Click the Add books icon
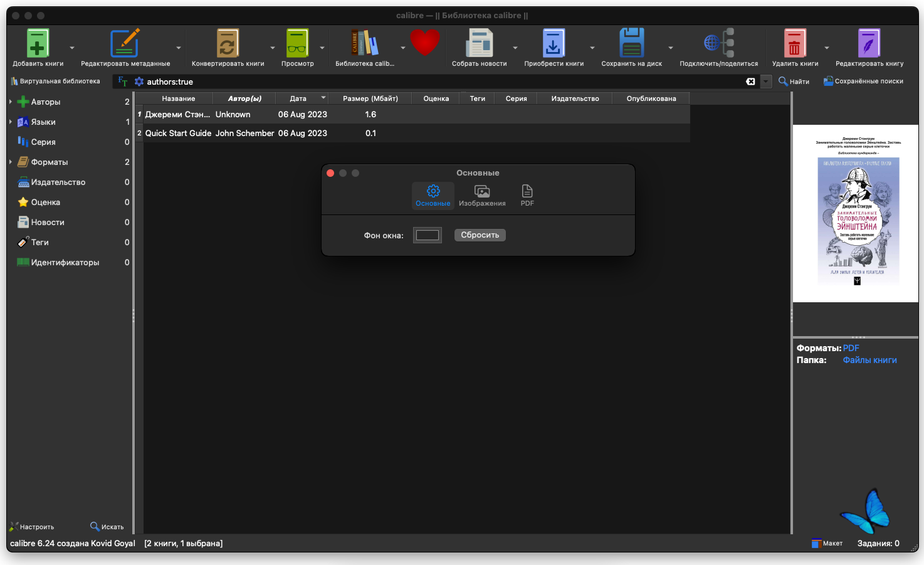The width and height of the screenshot is (924, 565). click(x=38, y=44)
